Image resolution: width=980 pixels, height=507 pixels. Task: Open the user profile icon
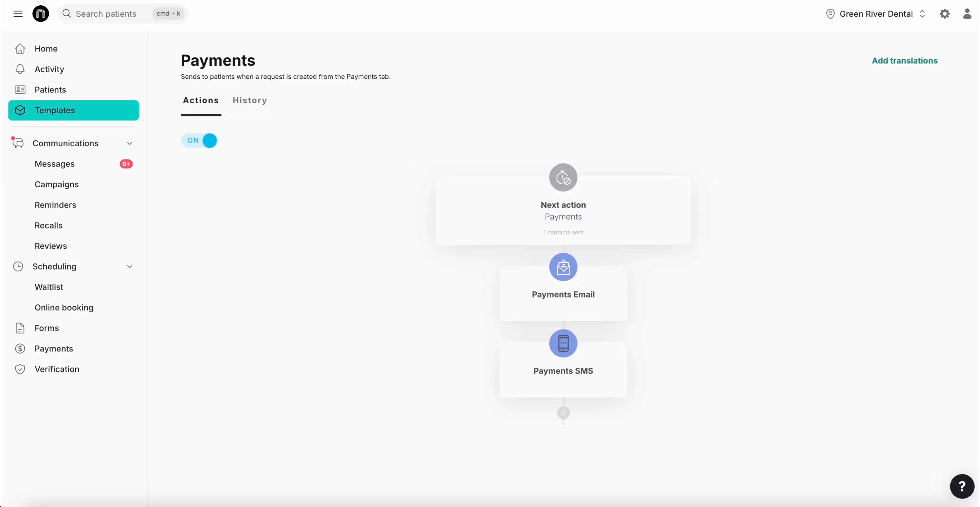pyautogui.click(x=967, y=14)
